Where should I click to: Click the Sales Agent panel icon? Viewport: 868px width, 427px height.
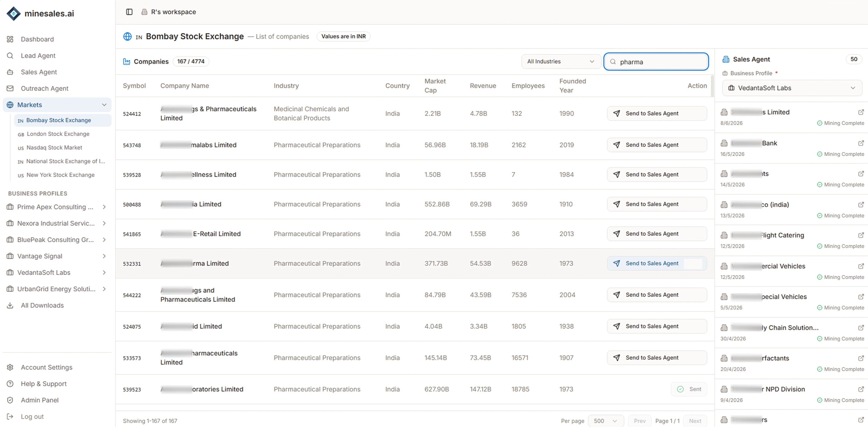pyautogui.click(x=725, y=59)
